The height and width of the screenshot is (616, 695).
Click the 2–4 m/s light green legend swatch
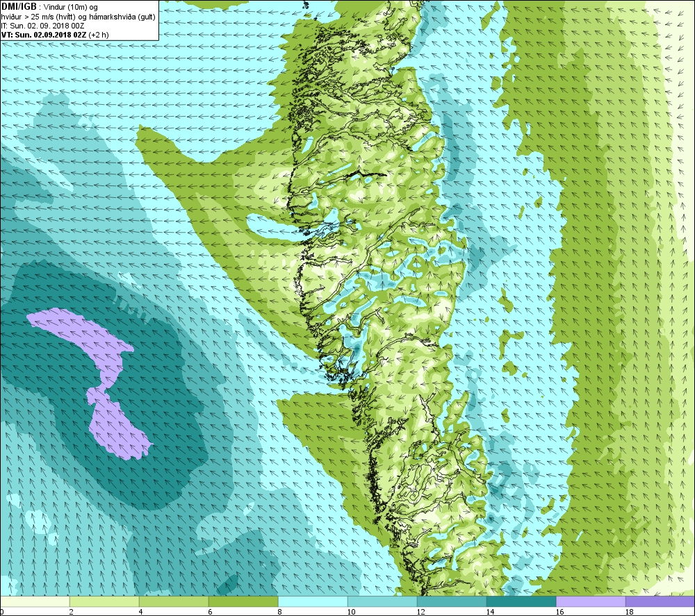[x=104, y=601]
